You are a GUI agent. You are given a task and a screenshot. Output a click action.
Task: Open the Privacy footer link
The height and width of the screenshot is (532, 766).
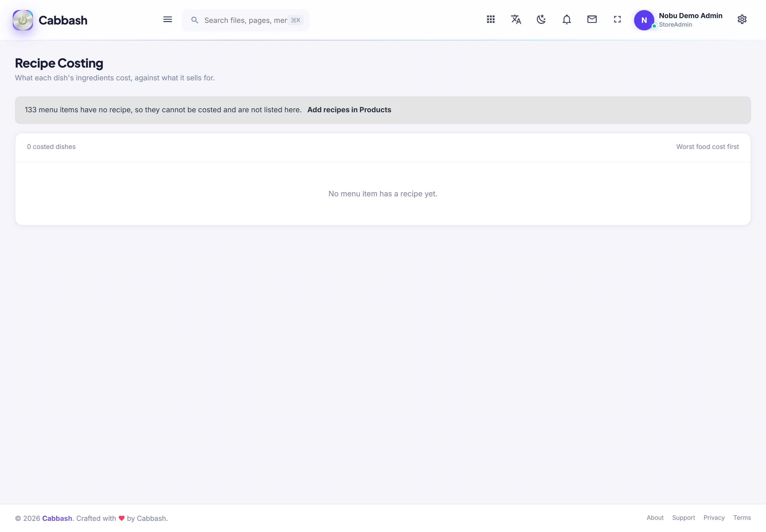coord(714,518)
